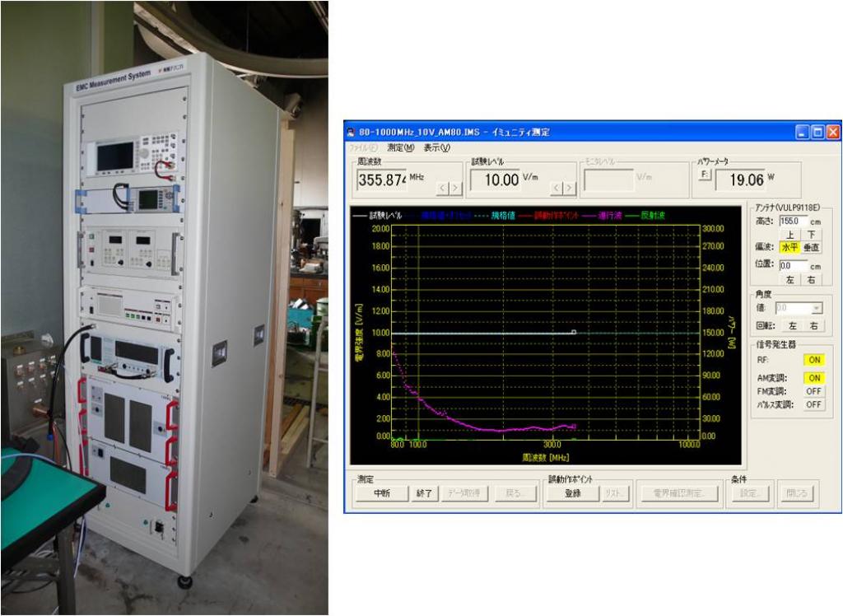
Task: Open the angle value dropdown
Action: tap(817, 307)
